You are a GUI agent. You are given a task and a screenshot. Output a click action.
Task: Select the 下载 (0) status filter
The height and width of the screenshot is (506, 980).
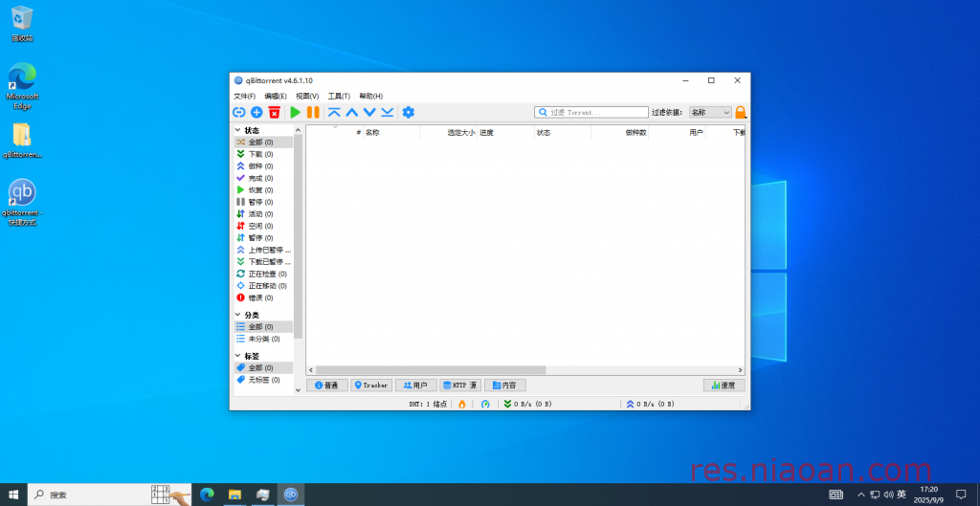[263, 154]
